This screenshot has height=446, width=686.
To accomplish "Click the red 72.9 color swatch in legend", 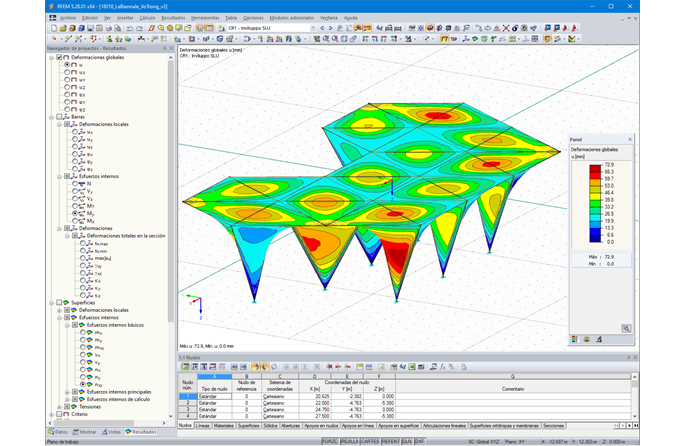I will (595, 168).
